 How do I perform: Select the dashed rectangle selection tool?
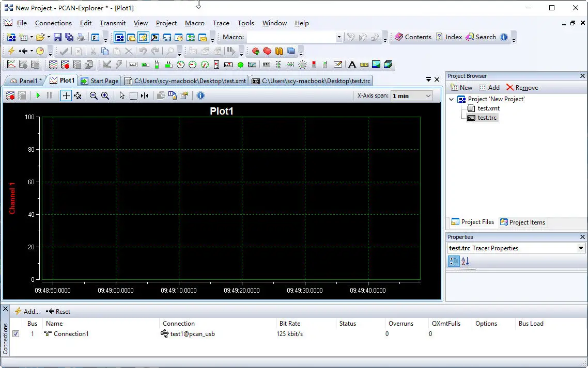tap(133, 95)
